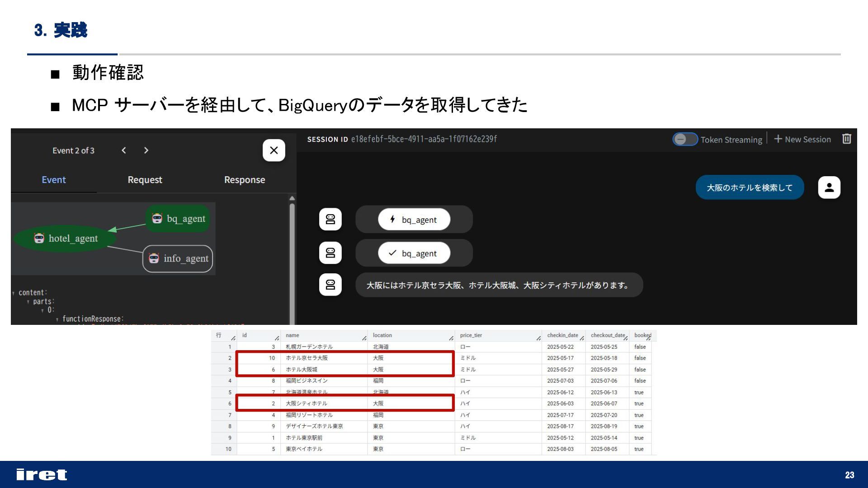Image resolution: width=868 pixels, height=488 pixels.
Task: Open the bq_agent function call chip with lightning bolt
Action: point(414,220)
